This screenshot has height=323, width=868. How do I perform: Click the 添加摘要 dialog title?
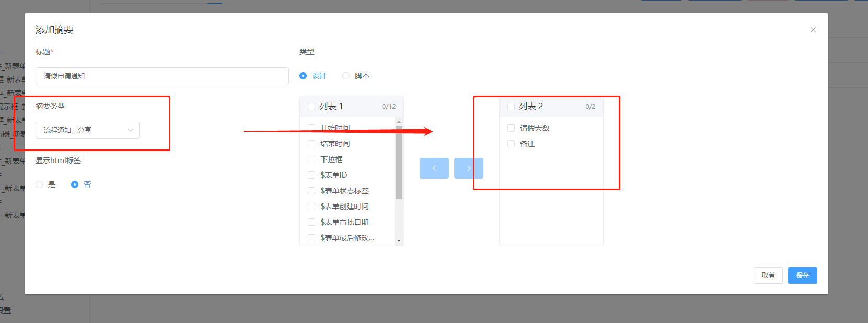click(x=54, y=30)
